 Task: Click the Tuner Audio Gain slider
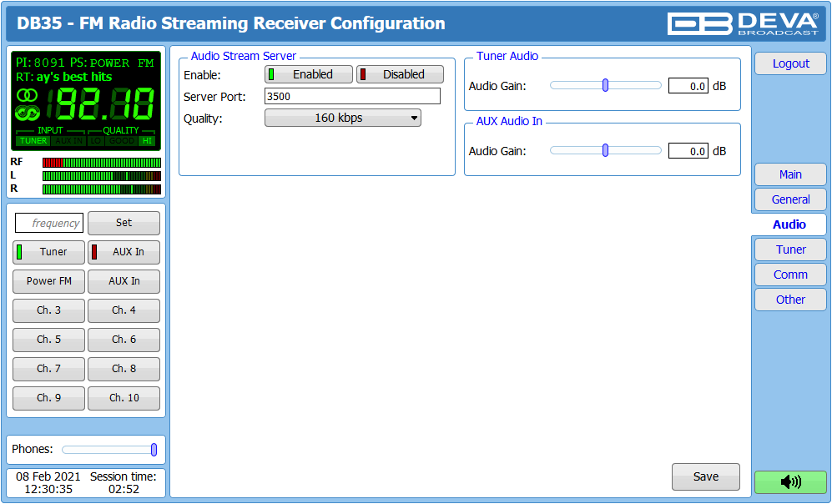tap(605, 85)
